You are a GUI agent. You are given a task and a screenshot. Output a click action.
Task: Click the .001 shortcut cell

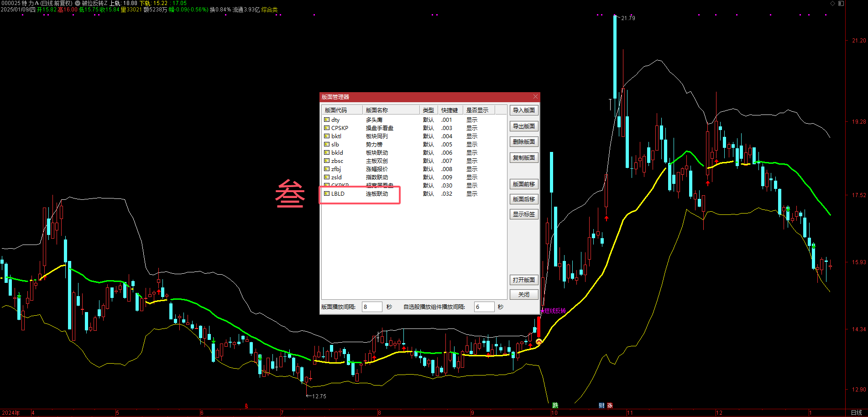(x=447, y=120)
